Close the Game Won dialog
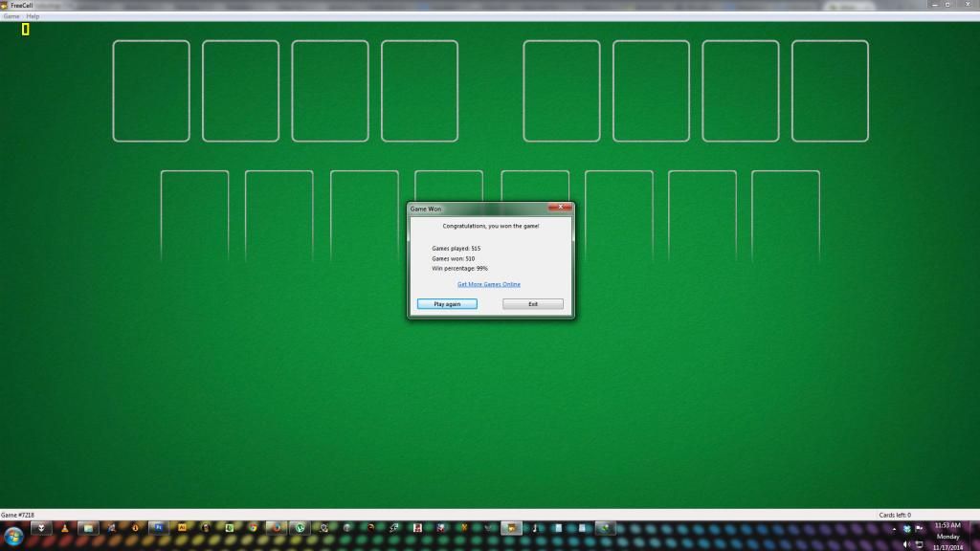Viewport: 980px width, 551px height. pyautogui.click(x=559, y=208)
